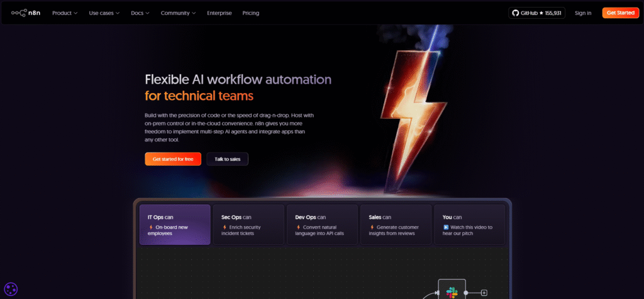Click the Sign in link
This screenshot has height=299, width=644.
(x=582, y=13)
